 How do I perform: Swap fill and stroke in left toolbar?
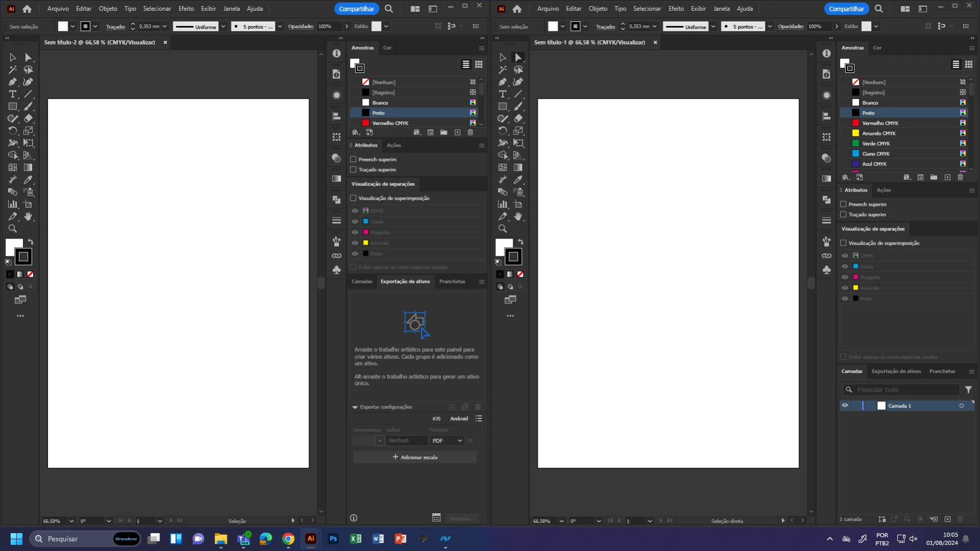(31, 242)
